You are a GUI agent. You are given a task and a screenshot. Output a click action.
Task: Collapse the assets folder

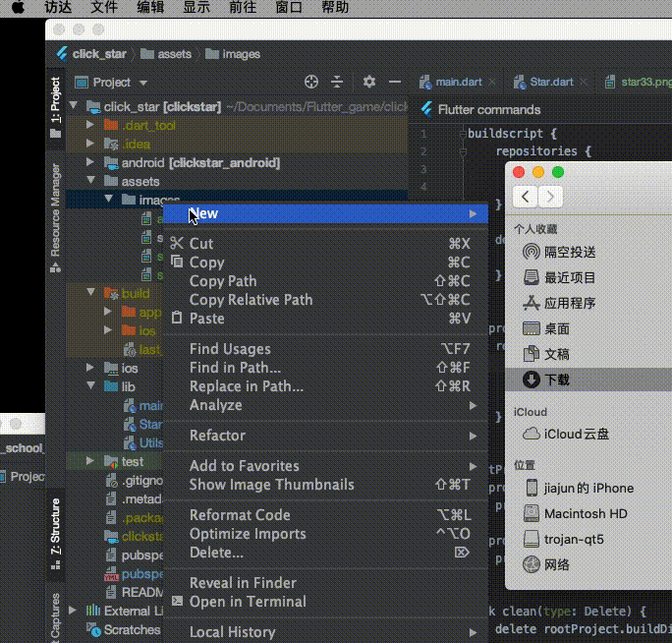point(90,180)
